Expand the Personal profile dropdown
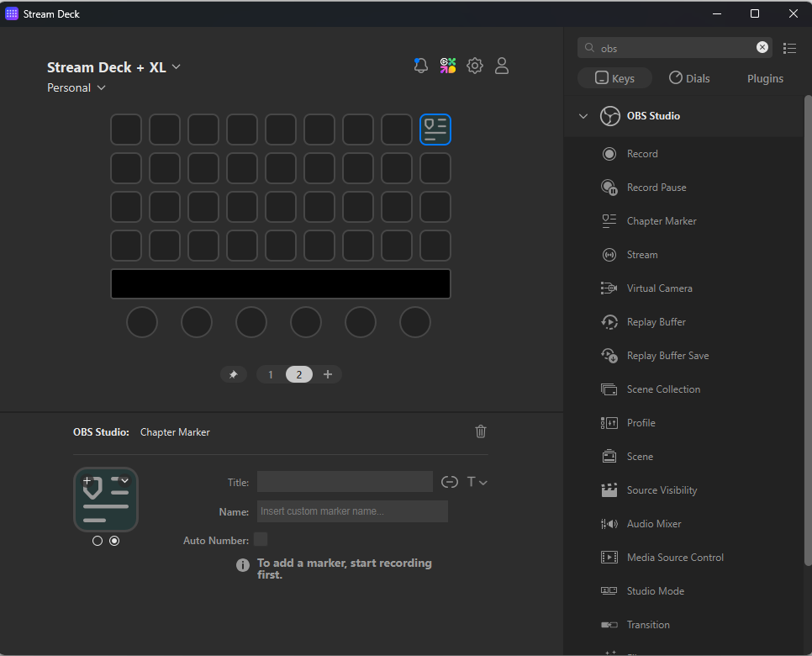Image resolution: width=812 pixels, height=656 pixels. click(x=76, y=88)
